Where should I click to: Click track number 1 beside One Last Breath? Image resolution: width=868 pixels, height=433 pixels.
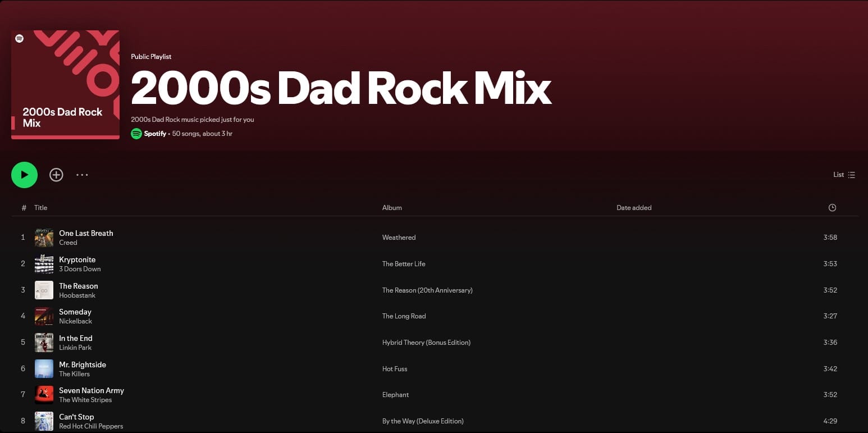23,238
